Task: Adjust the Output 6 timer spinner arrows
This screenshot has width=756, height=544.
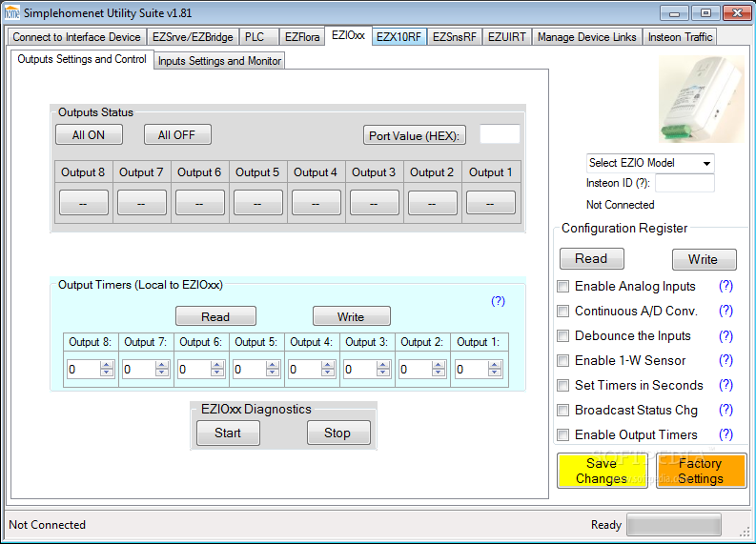Action: tap(217, 369)
